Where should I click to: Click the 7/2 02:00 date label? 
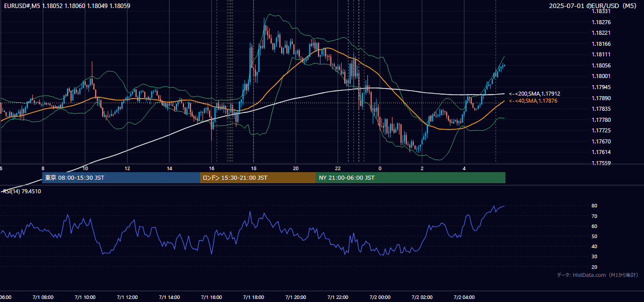coord(422,297)
